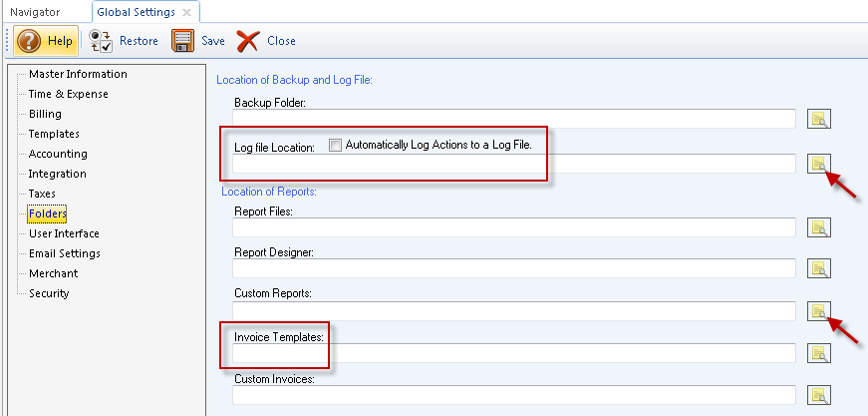Browse for the Log file Location

818,164
